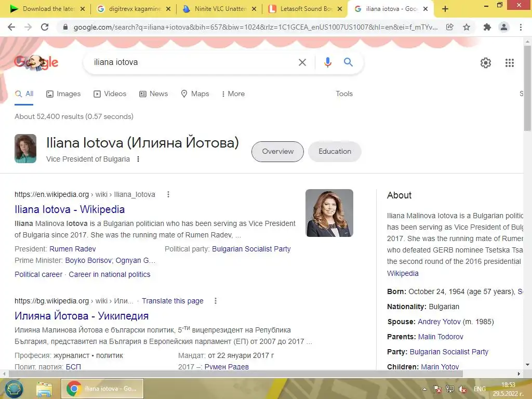Go back to previous page
Viewport: 532px width, 399px height.
[11, 27]
